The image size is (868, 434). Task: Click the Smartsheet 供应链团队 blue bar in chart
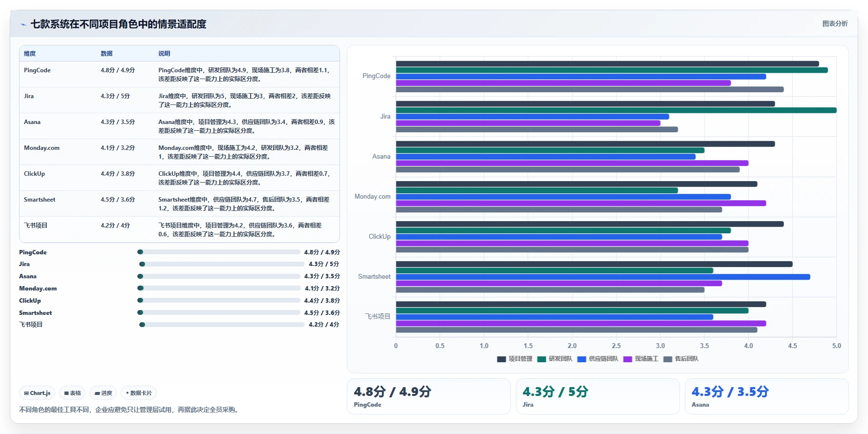pos(603,277)
